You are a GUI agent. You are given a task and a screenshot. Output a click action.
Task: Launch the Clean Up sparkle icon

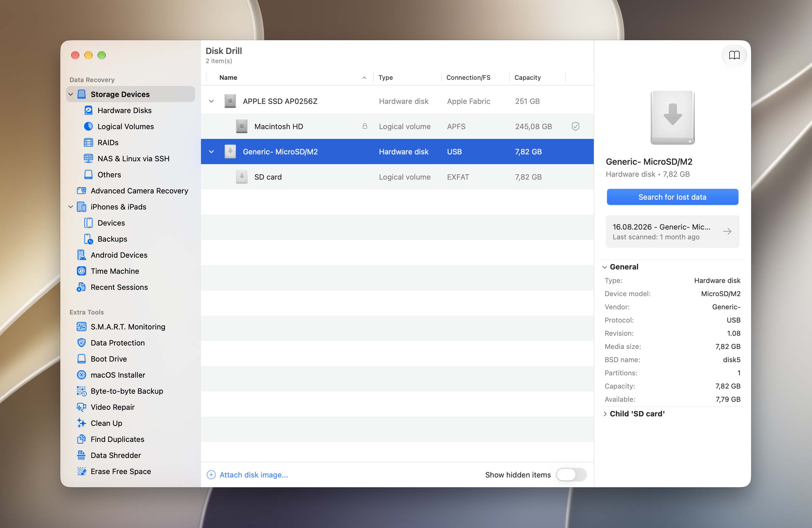pos(82,423)
